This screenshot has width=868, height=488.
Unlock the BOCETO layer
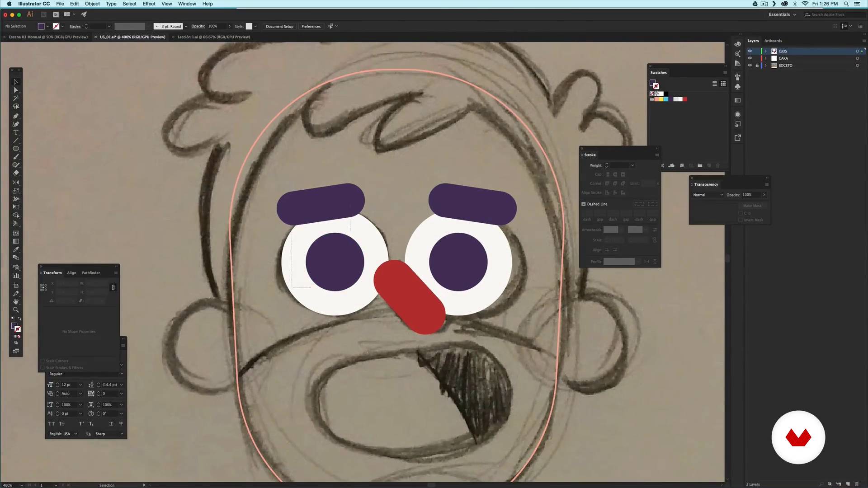757,66
